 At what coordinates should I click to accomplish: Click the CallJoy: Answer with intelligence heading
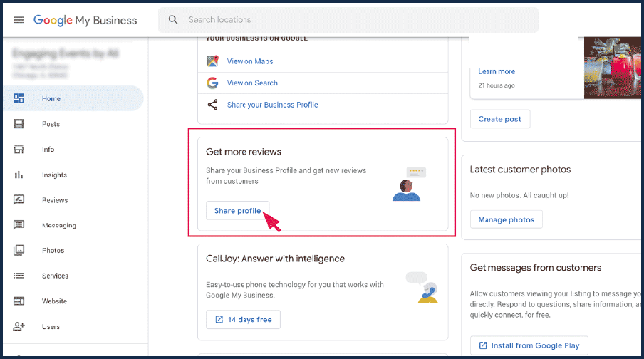point(275,259)
